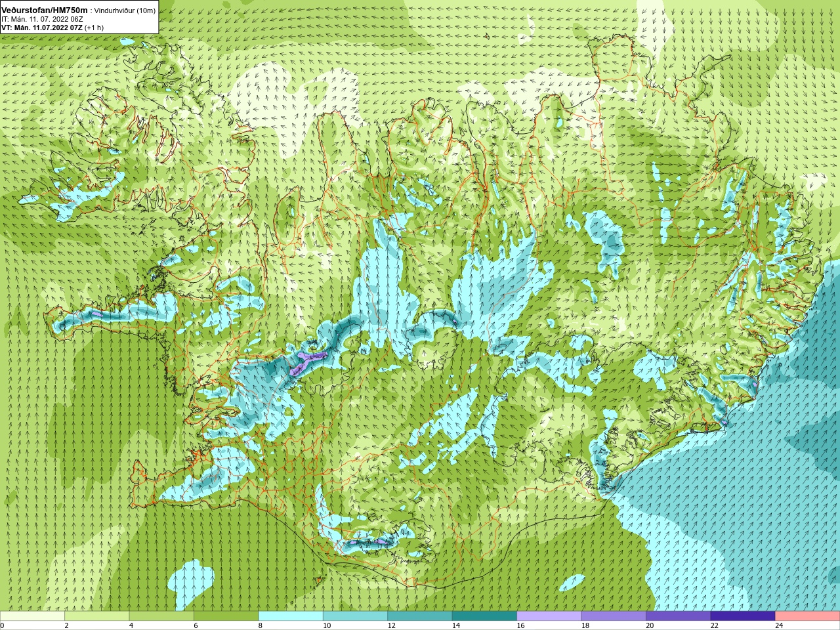Screen dimensions: 840x630
Task: Click the scale number 20 below the legend
Action: click(650, 626)
